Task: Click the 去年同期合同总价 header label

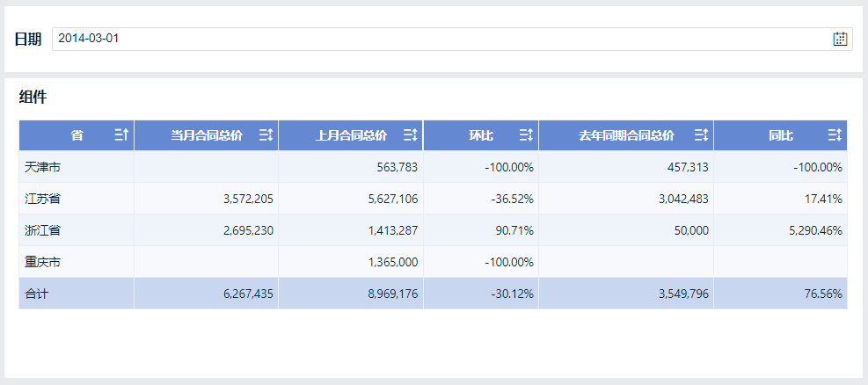Action: (626, 135)
